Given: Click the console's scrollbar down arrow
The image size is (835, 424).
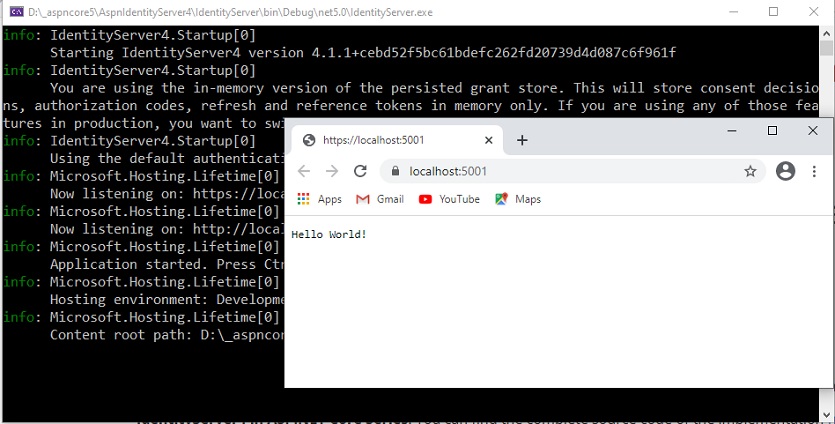Looking at the screenshot, I should pyautogui.click(x=826, y=415).
